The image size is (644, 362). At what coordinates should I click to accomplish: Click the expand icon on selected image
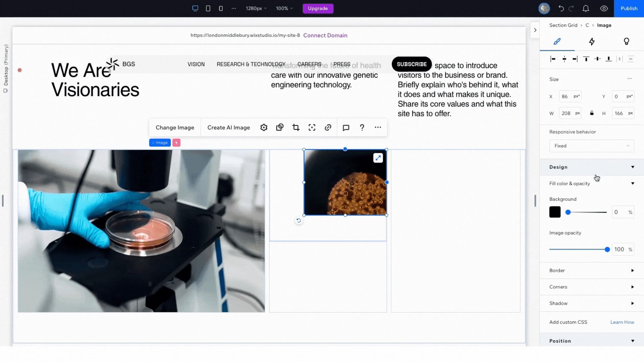point(378,158)
